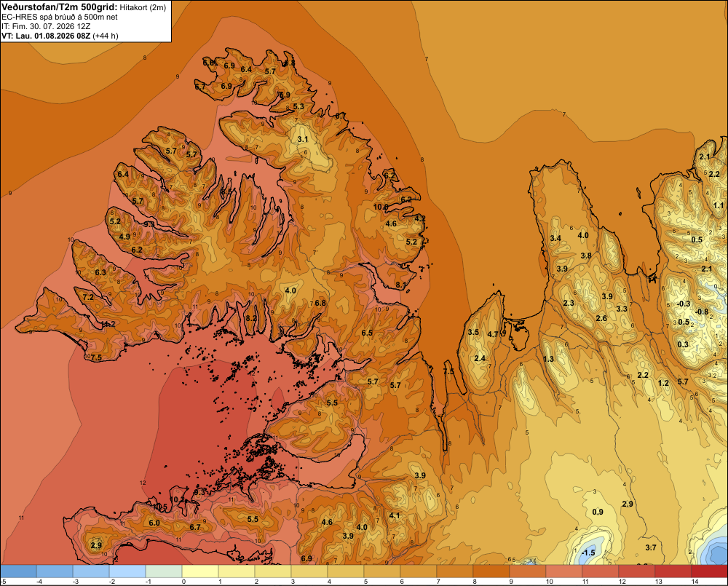The width and height of the screenshot is (728, 586).
Task: Click the 4.1 temperature value on the map
Action: pos(394,515)
